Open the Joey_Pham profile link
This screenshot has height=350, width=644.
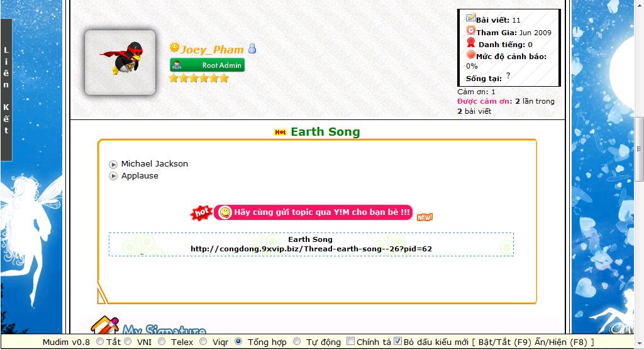click(213, 49)
